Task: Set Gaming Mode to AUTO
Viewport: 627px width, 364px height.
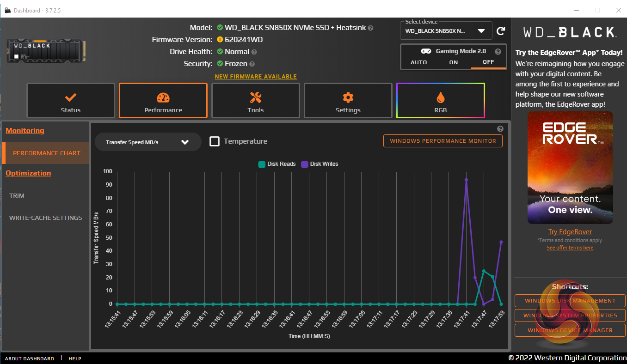Action: tap(419, 62)
